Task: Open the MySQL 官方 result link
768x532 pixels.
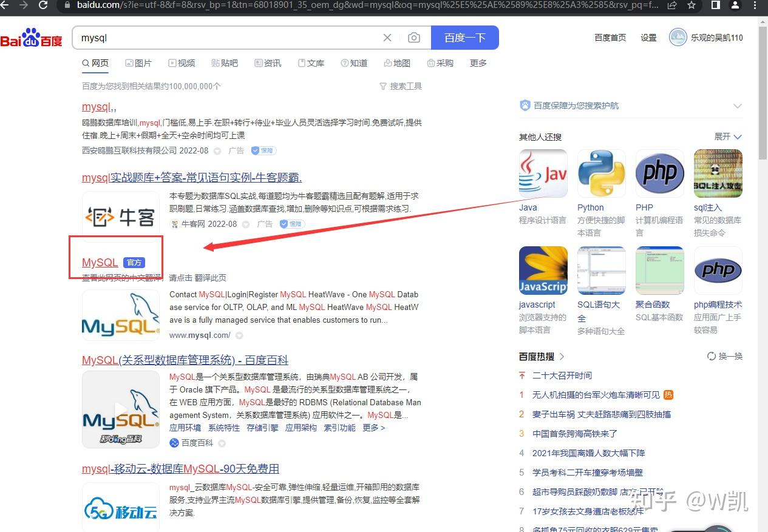Action: click(x=100, y=262)
